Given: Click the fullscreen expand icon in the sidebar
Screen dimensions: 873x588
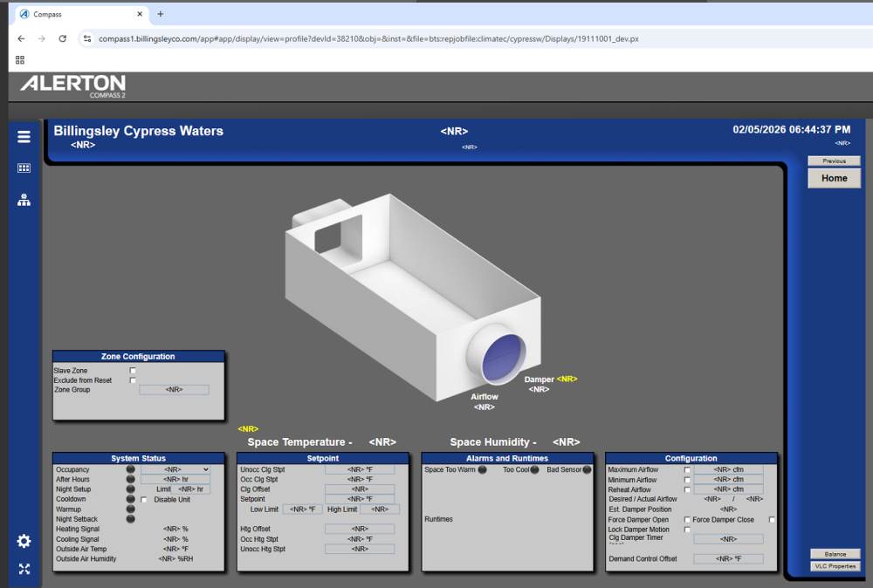Looking at the screenshot, I should click(x=24, y=569).
